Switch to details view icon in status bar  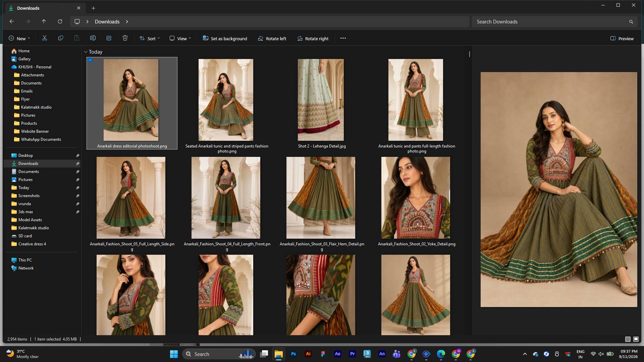pyautogui.click(x=628, y=339)
